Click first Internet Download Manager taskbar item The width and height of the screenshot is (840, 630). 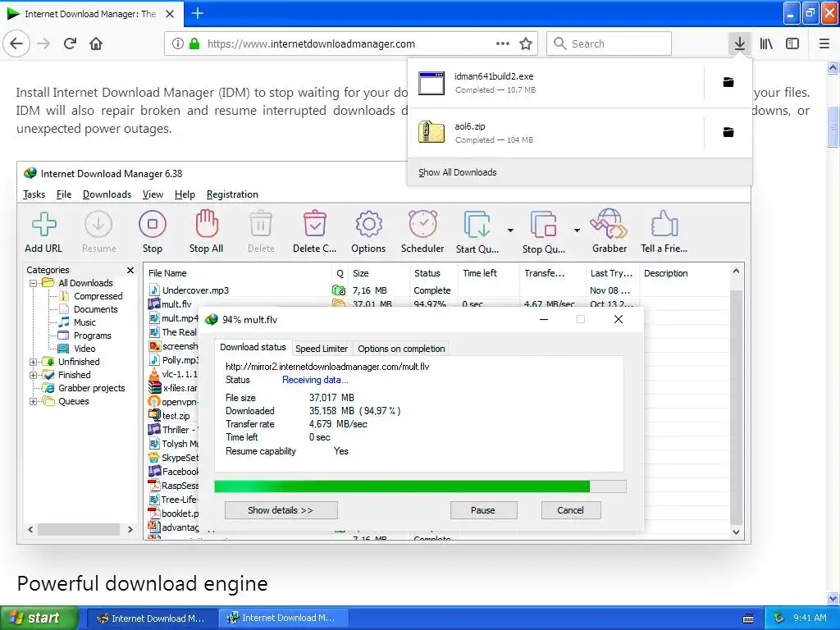tap(152, 619)
